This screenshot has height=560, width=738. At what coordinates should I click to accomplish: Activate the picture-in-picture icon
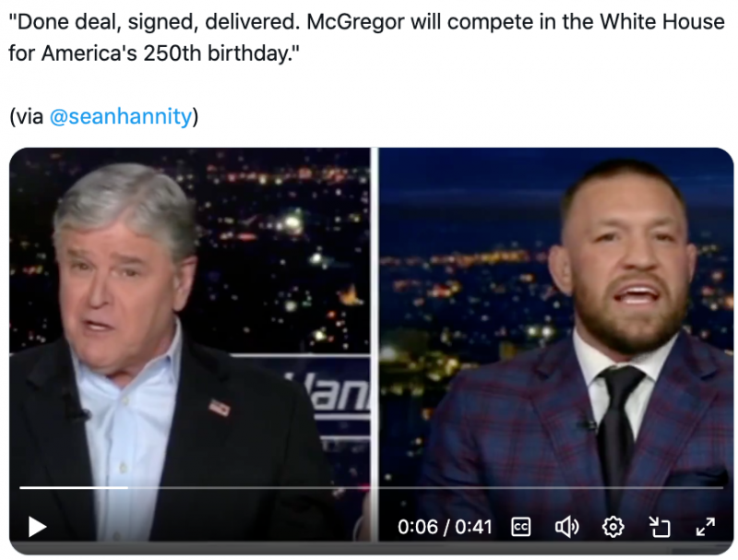[x=659, y=527]
